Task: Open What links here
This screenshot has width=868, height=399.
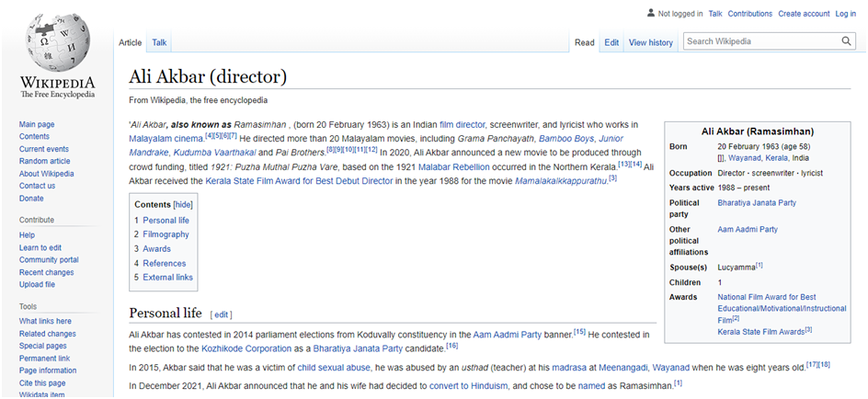Action: pyautogui.click(x=45, y=321)
